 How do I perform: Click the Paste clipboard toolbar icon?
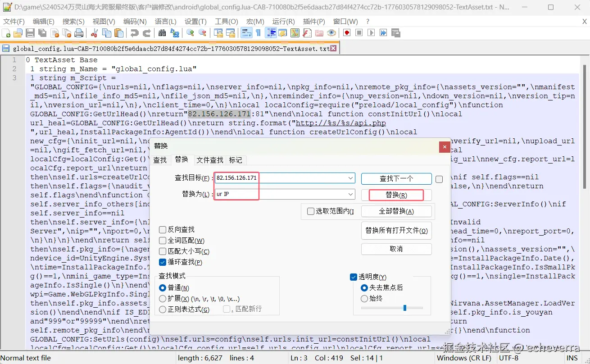coord(119,33)
